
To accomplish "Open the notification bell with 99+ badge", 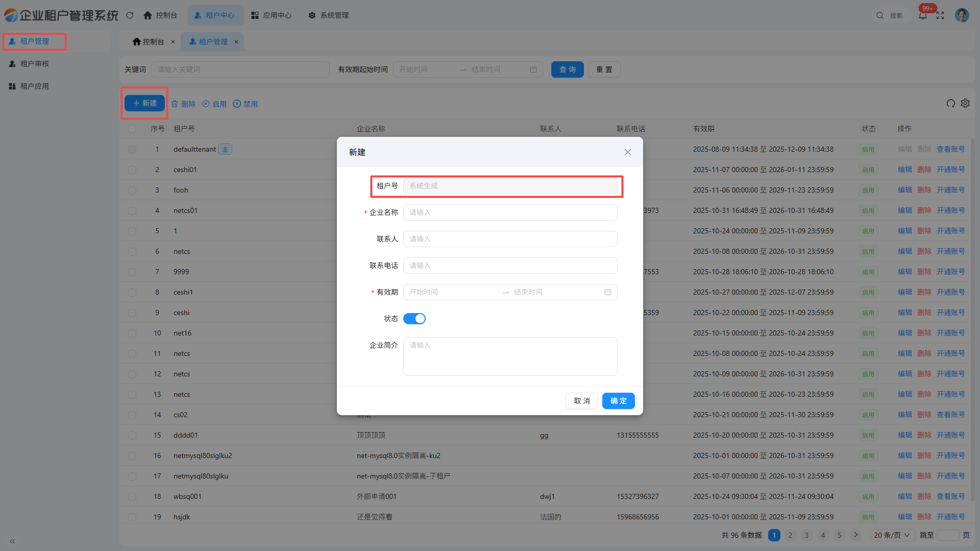I will 923,15.
